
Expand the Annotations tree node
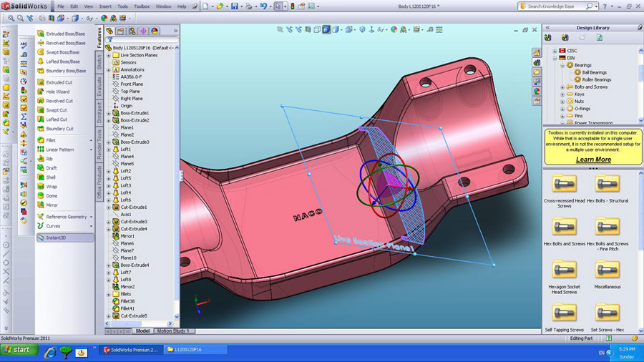pyautogui.click(x=109, y=70)
